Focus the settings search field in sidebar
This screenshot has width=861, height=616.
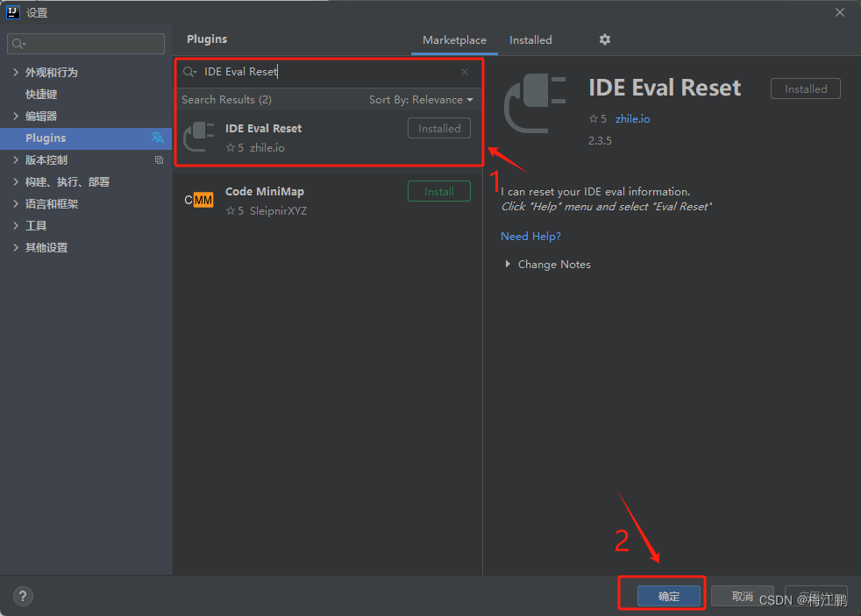pos(86,44)
